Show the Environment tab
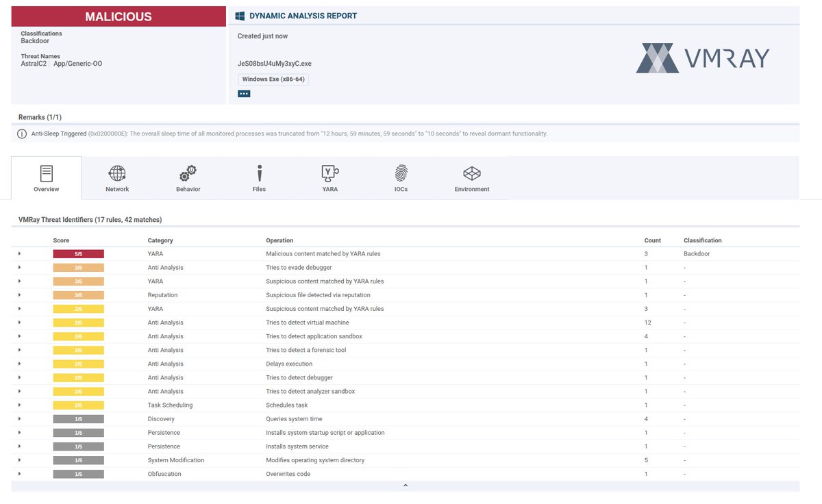This screenshot has height=504, width=822. click(x=472, y=178)
